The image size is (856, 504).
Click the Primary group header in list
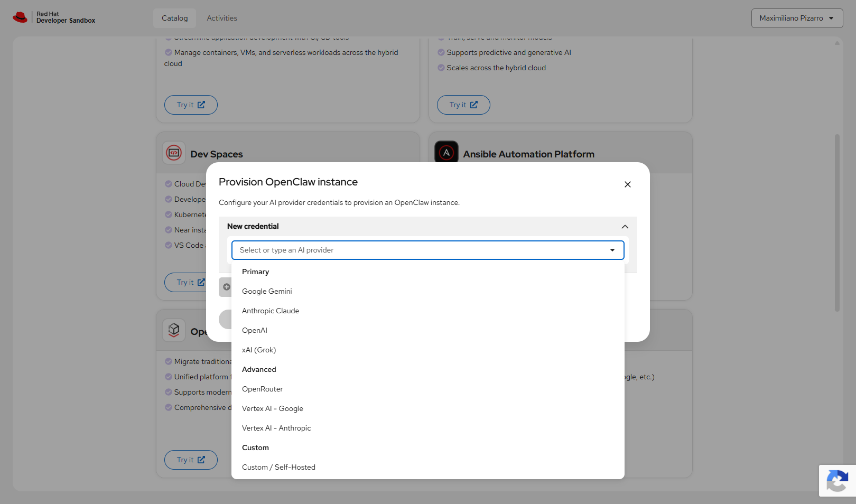[256, 272]
